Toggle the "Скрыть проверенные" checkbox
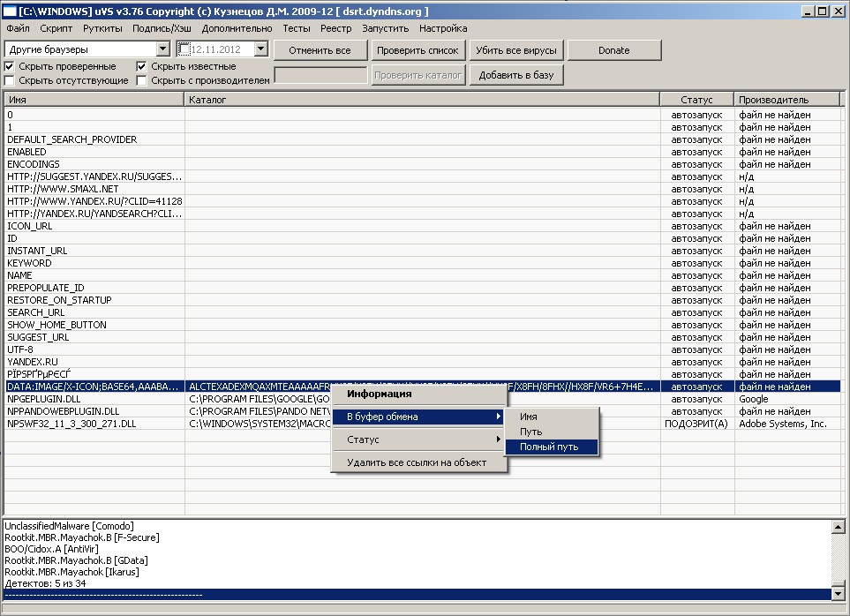This screenshot has height=616, width=850. 10,66
